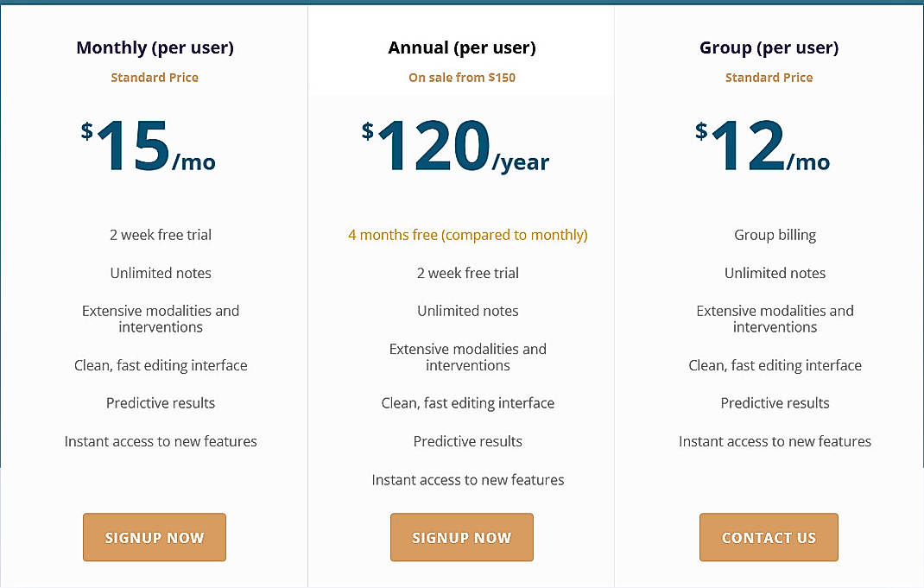Click Contact Us for Group pricing
The height and width of the screenshot is (588, 924).
coord(769,537)
